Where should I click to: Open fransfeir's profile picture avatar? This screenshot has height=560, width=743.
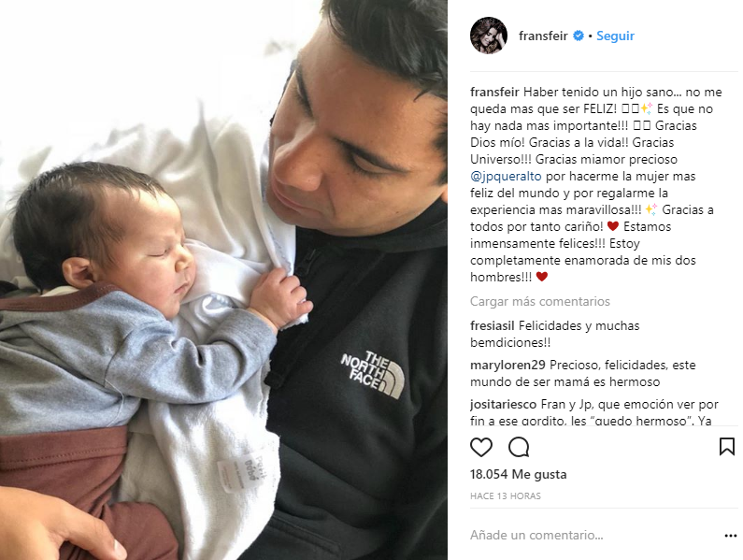coord(489,36)
